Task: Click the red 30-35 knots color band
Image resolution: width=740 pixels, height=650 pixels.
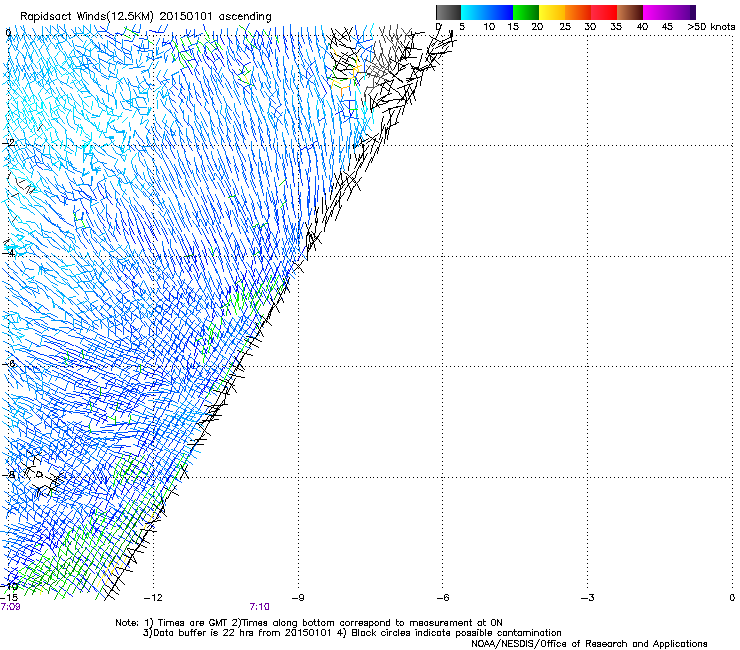Action: 604,12
